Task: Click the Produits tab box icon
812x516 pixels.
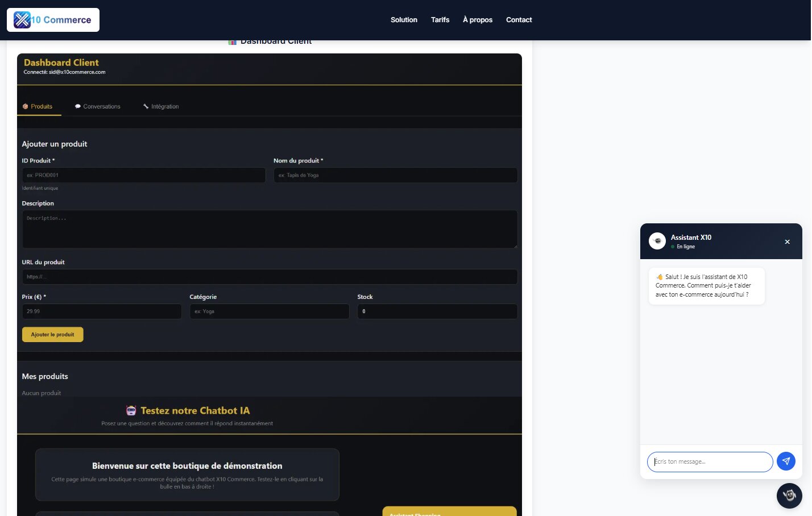Action: (x=26, y=106)
